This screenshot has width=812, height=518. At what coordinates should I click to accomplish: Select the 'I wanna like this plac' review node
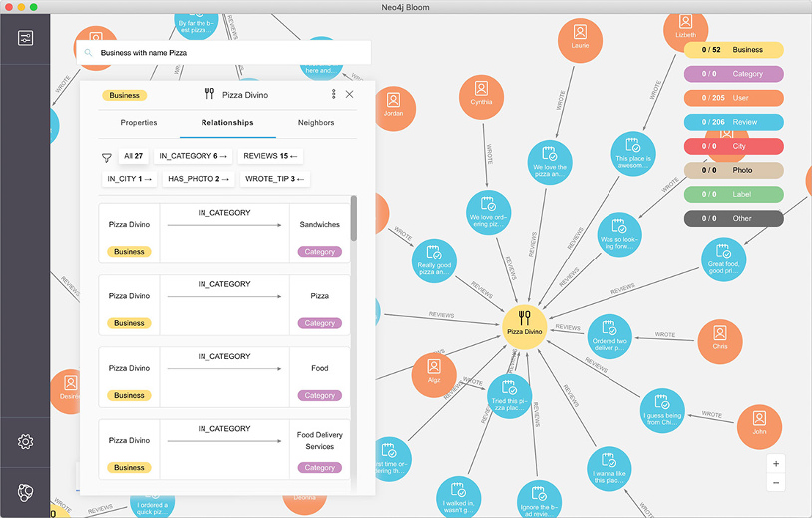tap(609, 469)
